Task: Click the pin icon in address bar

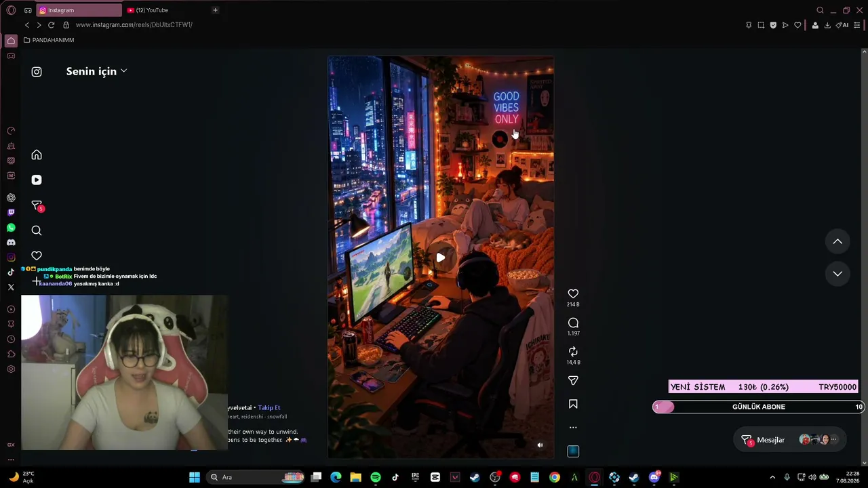Action: pos(749,25)
